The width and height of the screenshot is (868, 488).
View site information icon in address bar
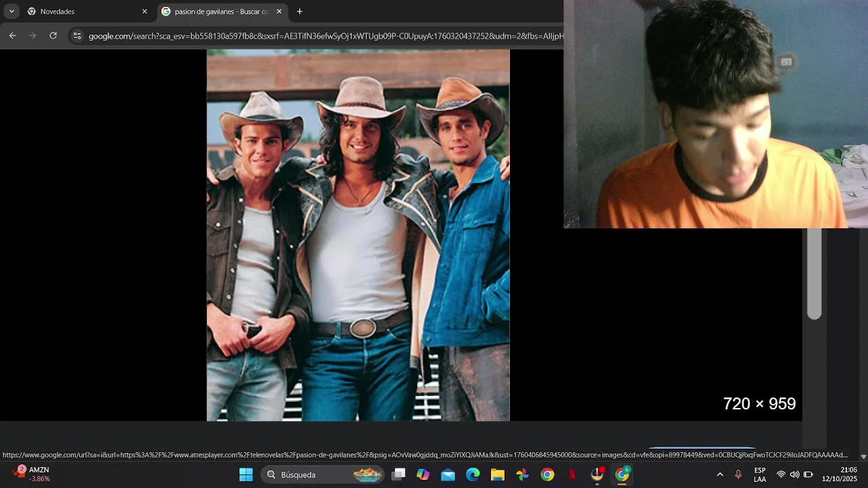[x=77, y=36]
